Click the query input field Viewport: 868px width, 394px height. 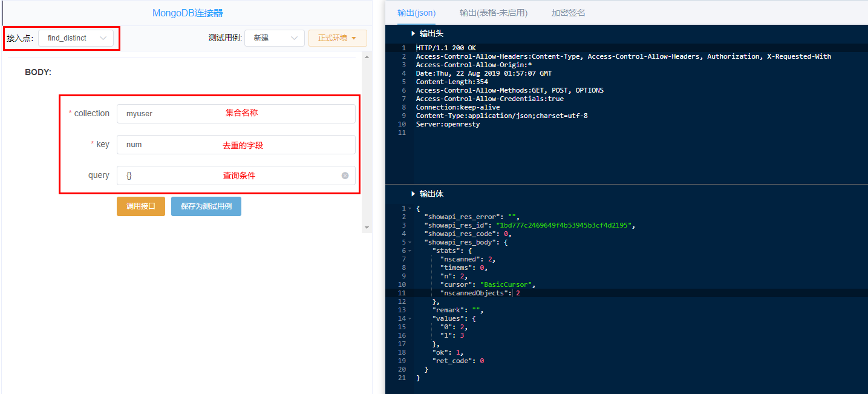236,176
